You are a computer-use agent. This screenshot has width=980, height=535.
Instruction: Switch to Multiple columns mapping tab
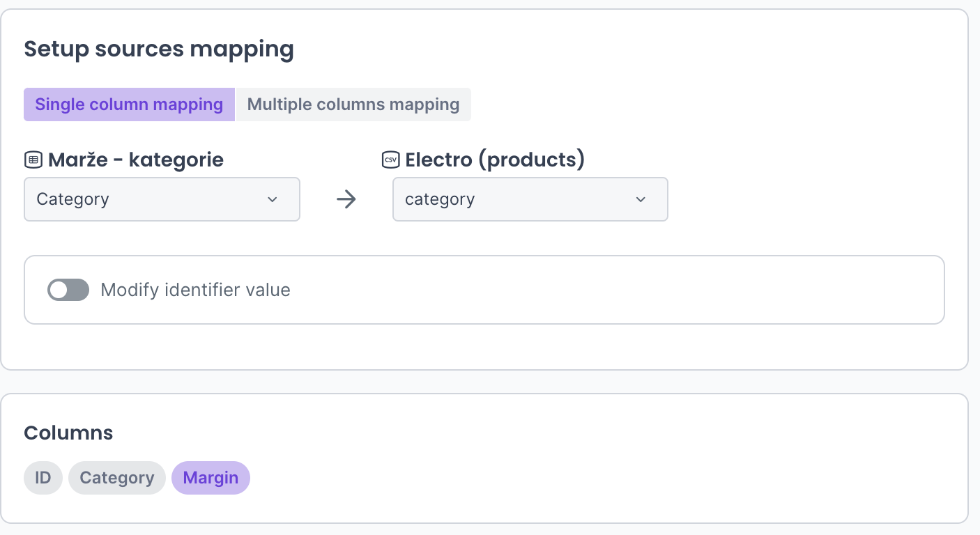tap(353, 104)
